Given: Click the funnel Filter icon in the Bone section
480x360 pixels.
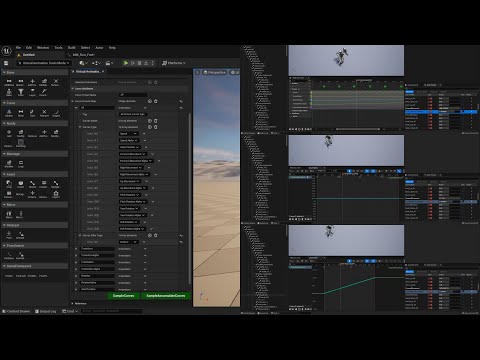Looking at the screenshot, I should (21, 93).
